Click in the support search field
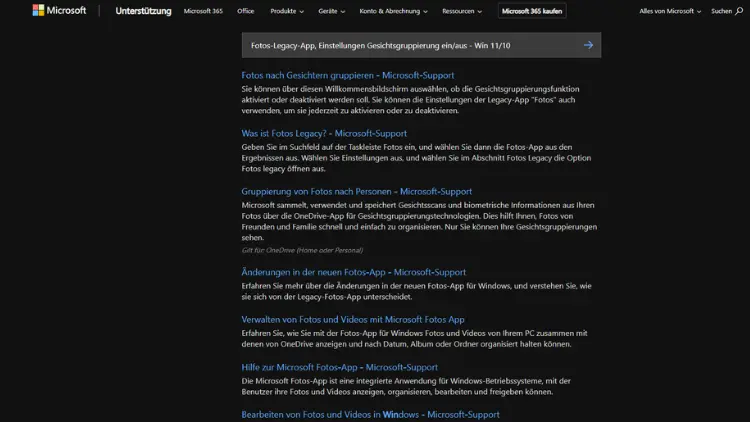750x422 pixels. [408, 45]
